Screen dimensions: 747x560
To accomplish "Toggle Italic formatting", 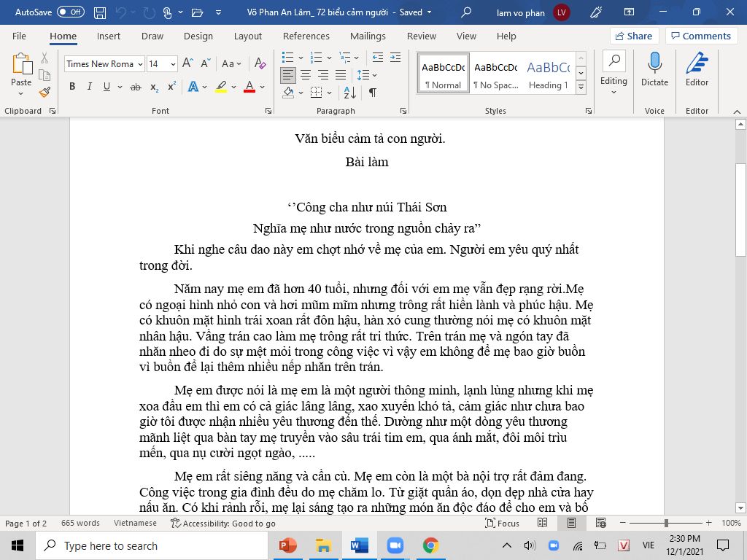I will click(x=90, y=87).
